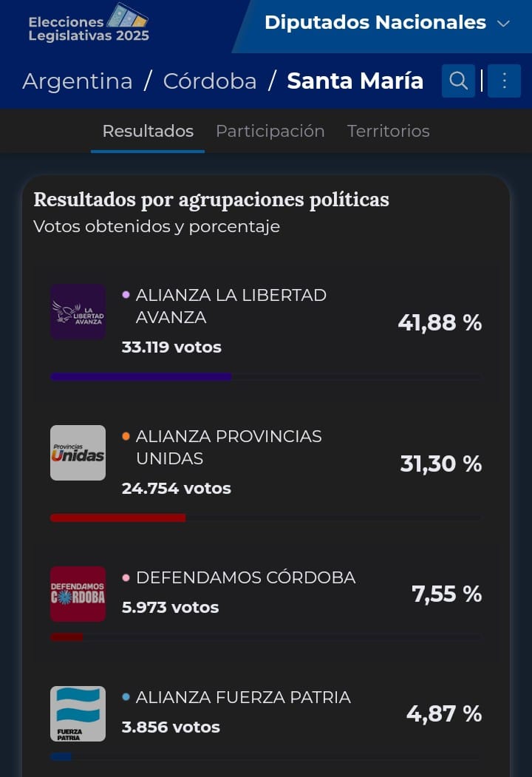
Task: Navigate to Córdoba in the breadcrumb
Action: [210, 81]
